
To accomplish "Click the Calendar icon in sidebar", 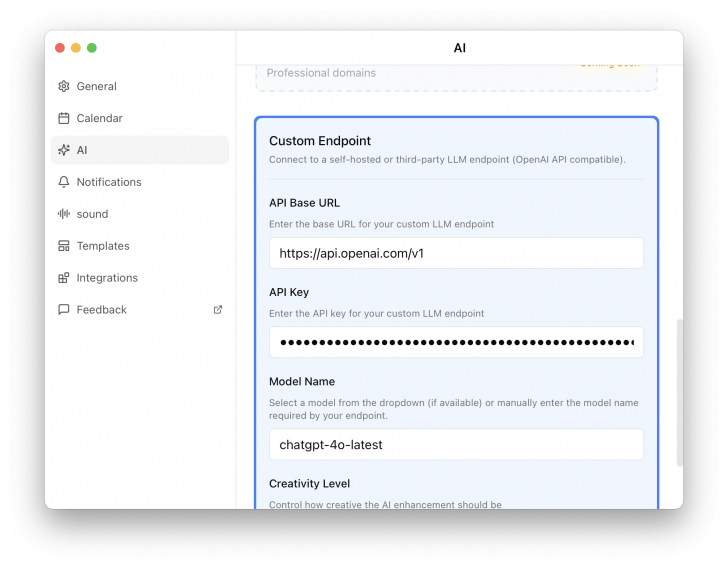I will click(64, 119).
